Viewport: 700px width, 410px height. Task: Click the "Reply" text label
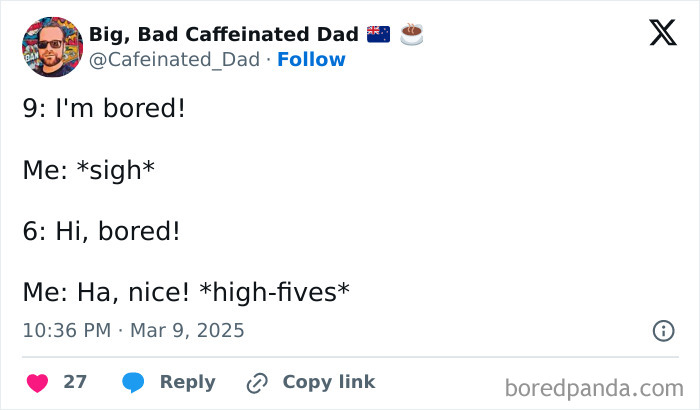coord(187,382)
